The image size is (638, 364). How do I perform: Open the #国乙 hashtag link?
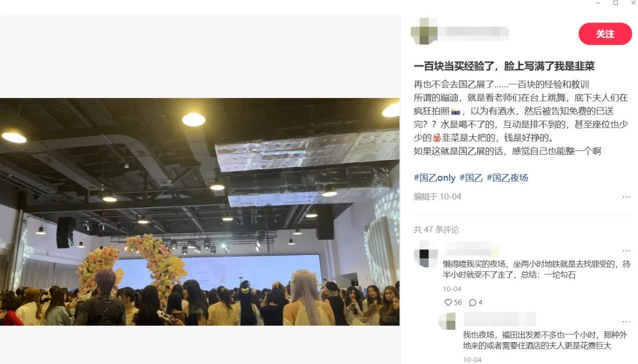471,178
